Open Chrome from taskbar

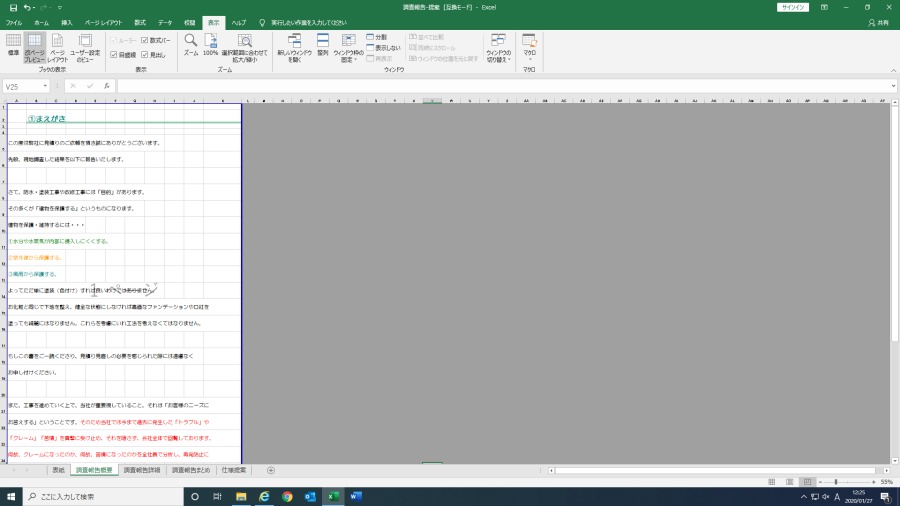[x=287, y=496]
